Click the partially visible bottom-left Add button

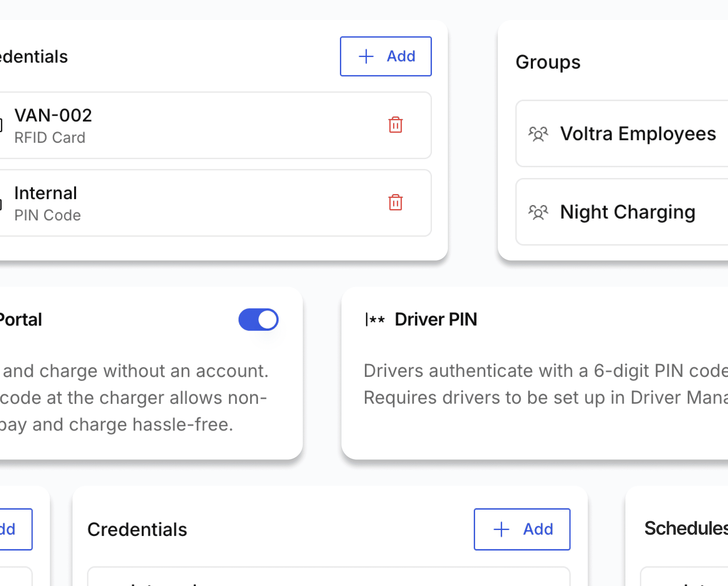13,529
